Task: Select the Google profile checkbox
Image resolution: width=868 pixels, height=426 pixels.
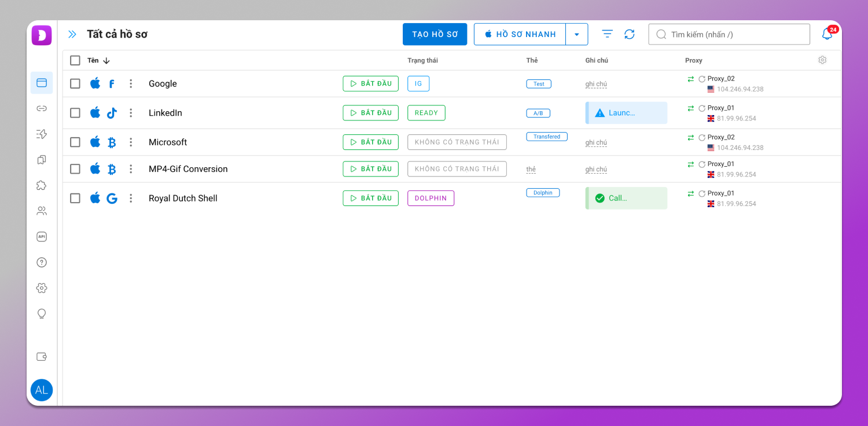Action: pyautogui.click(x=75, y=84)
